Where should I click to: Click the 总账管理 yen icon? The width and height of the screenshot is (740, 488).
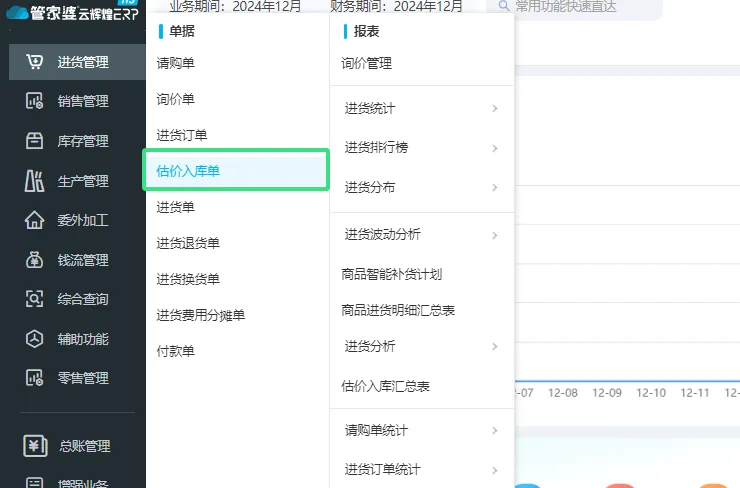[35, 446]
